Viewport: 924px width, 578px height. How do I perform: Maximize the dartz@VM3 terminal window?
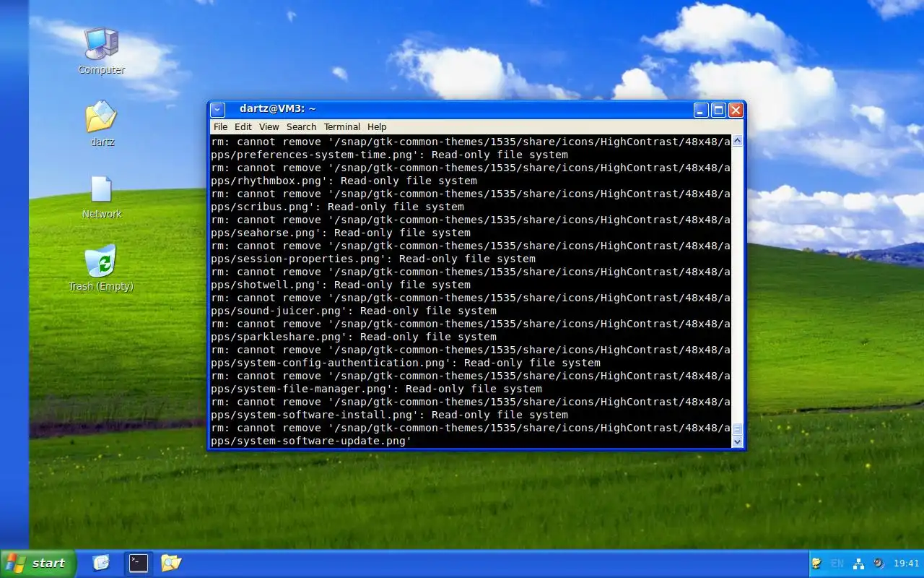pos(718,110)
